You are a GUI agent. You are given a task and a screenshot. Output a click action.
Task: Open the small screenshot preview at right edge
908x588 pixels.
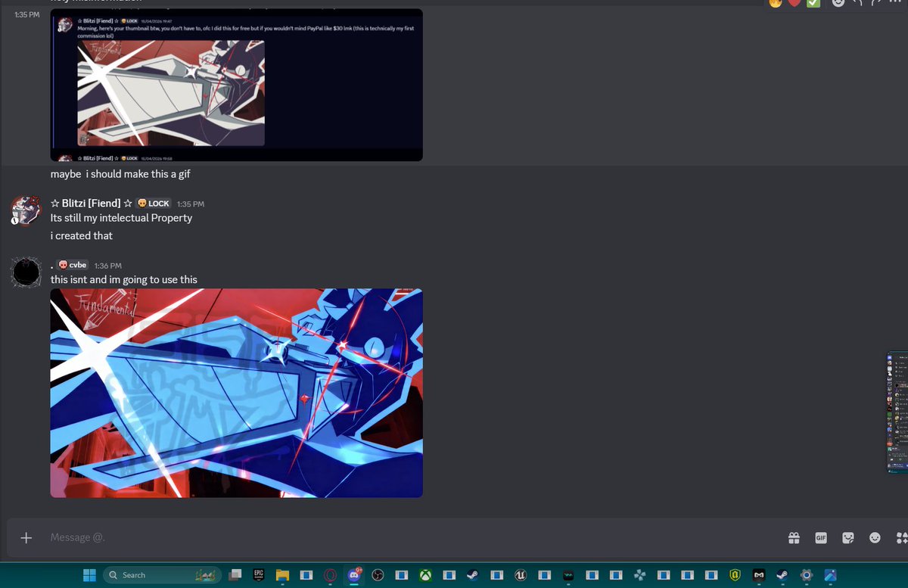click(x=897, y=412)
